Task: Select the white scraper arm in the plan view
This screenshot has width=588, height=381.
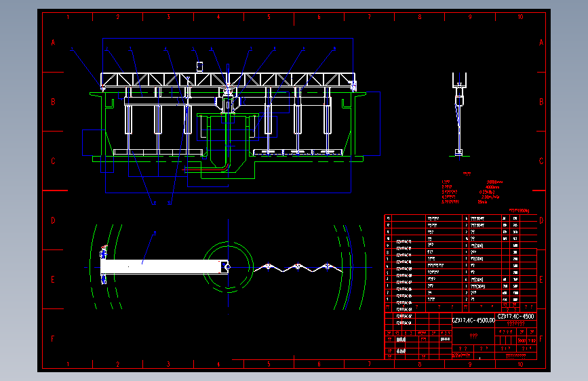Action: click(164, 267)
